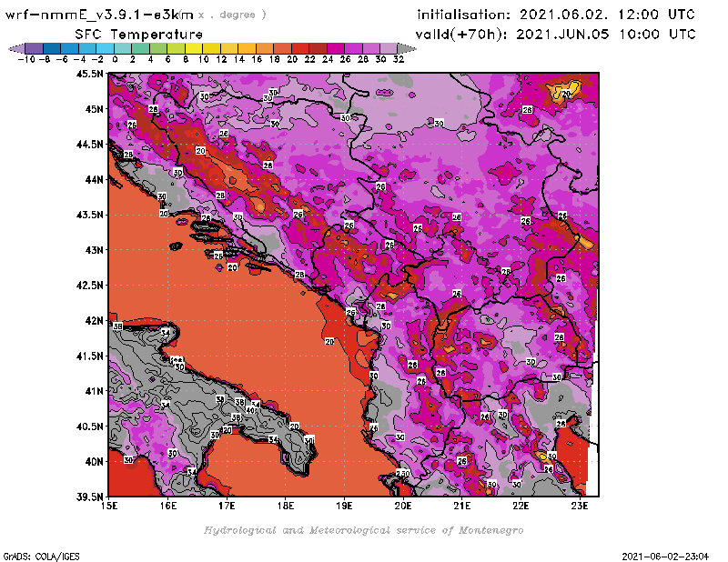Choose the green swatch between 2 and 4
This screenshot has height=562, width=728.
(140, 48)
